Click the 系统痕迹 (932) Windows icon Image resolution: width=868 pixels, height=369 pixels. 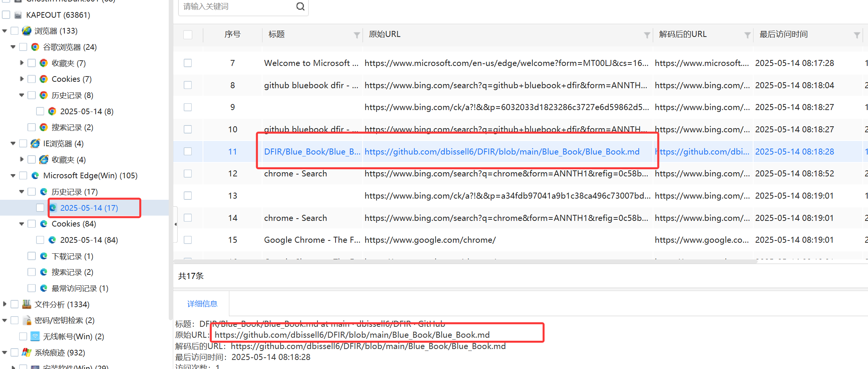tap(26, 352)
